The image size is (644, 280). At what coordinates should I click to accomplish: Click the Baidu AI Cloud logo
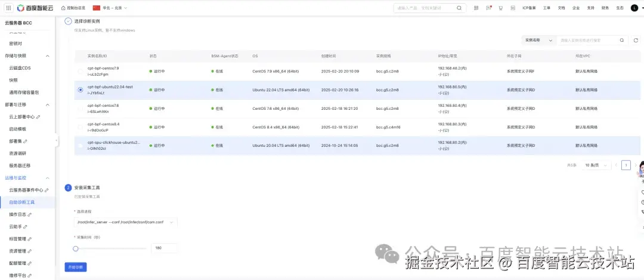(x=35, y=8)
